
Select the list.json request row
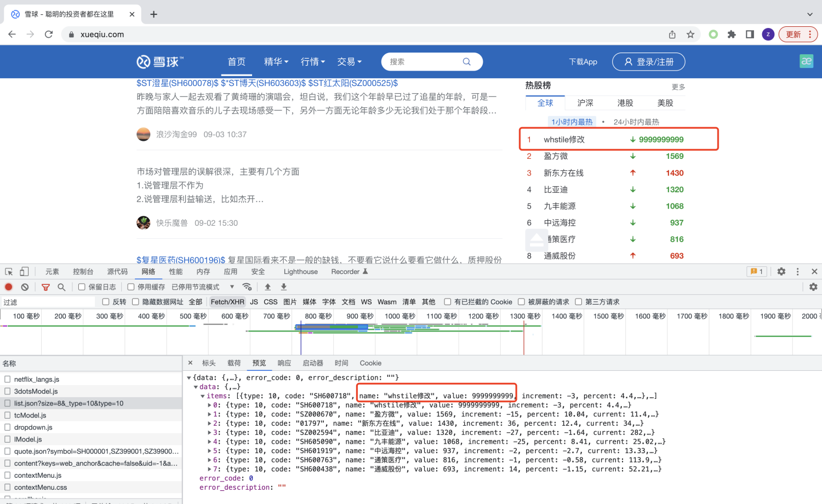click(91, 403)
